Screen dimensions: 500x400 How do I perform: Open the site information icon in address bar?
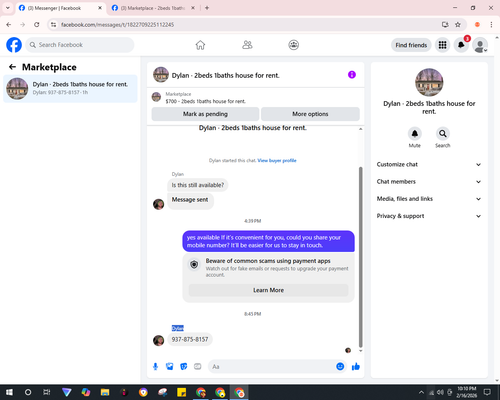[x=53, y=25]
